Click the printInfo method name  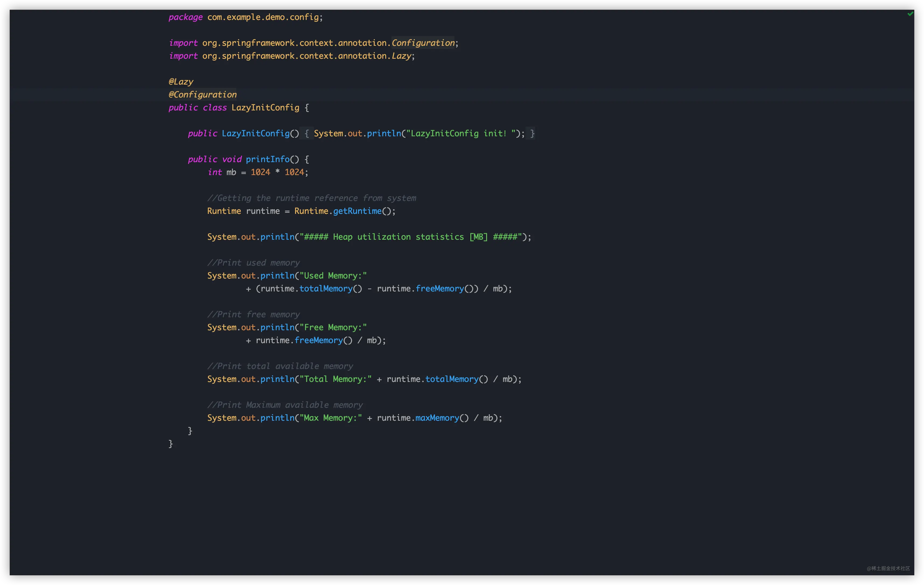click(x=267, y=159)
